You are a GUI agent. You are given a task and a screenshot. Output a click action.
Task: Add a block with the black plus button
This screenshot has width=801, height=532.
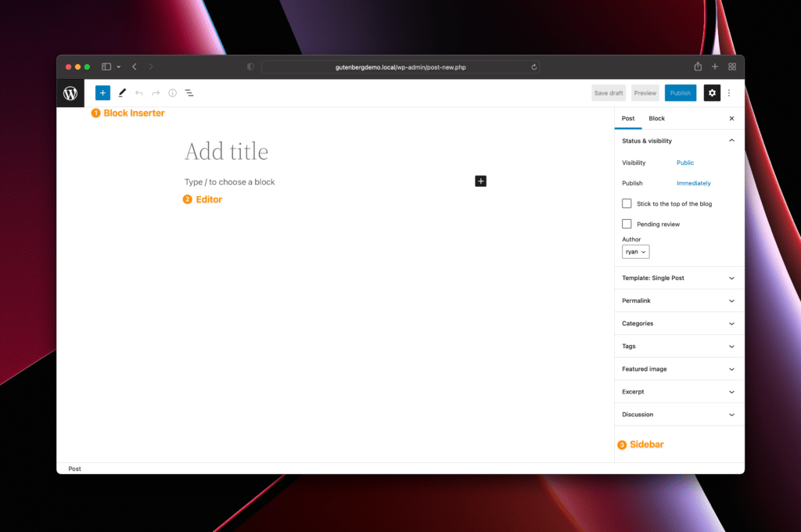tap(481, 181)
